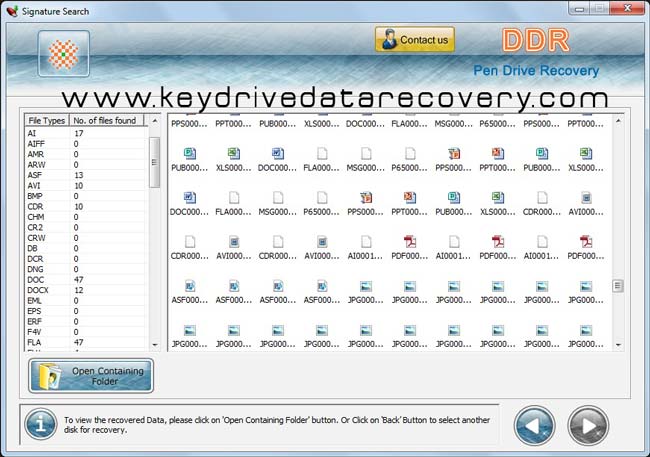Select the AIFF file type row
This screenshot has width=650, height=457.
[86, 143]
